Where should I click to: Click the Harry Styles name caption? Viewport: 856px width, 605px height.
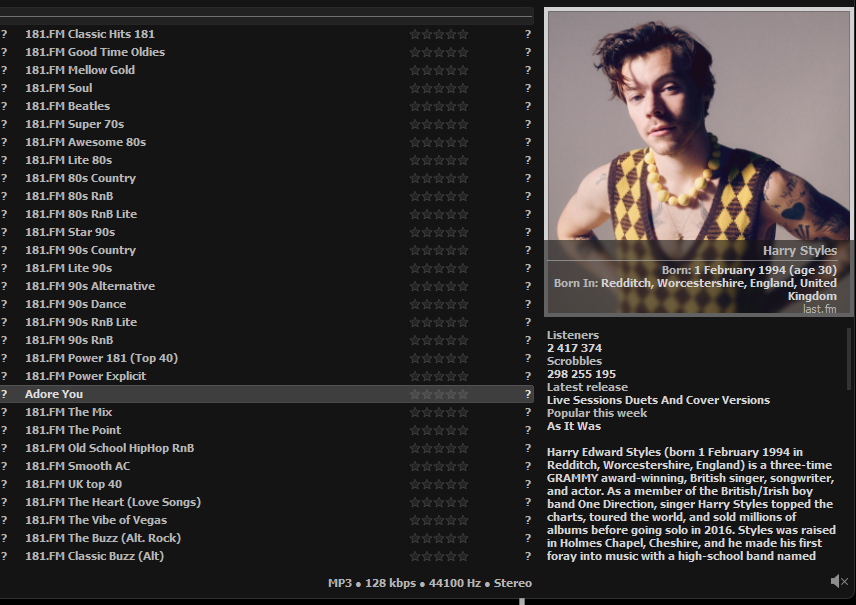(x=800, y=251)
